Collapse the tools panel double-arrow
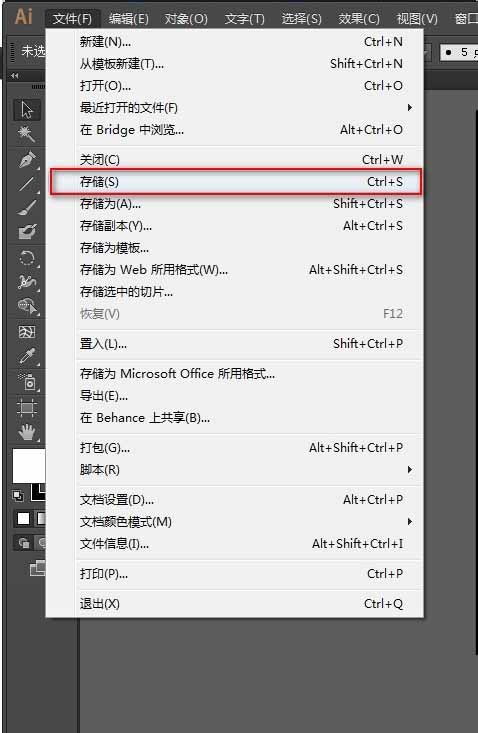 coord(14,76)
